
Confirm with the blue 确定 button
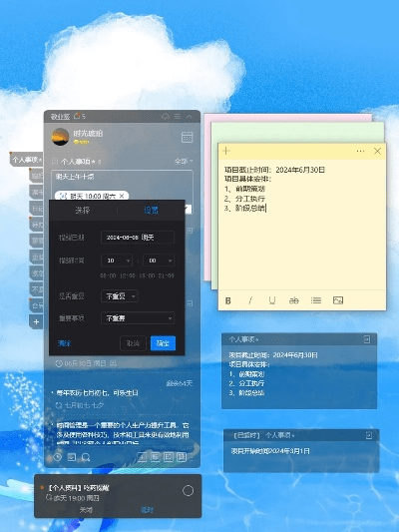click(163, 343)
